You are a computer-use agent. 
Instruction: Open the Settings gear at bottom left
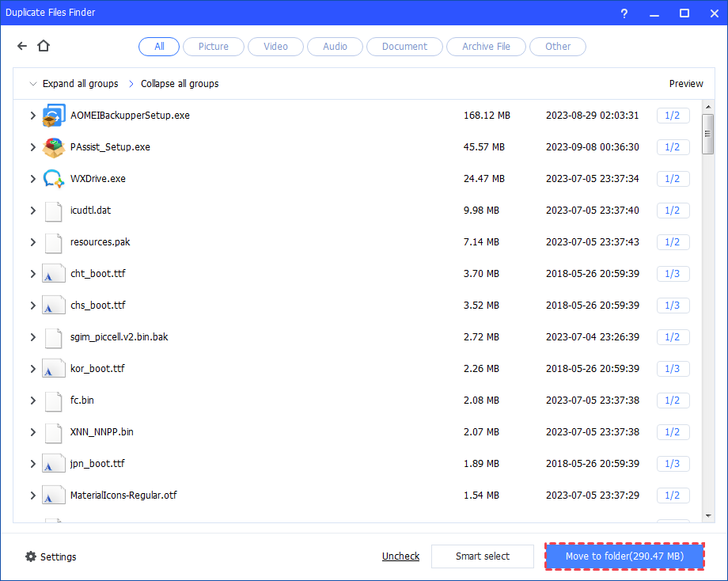pyautogui.click(x=29, y=556)
